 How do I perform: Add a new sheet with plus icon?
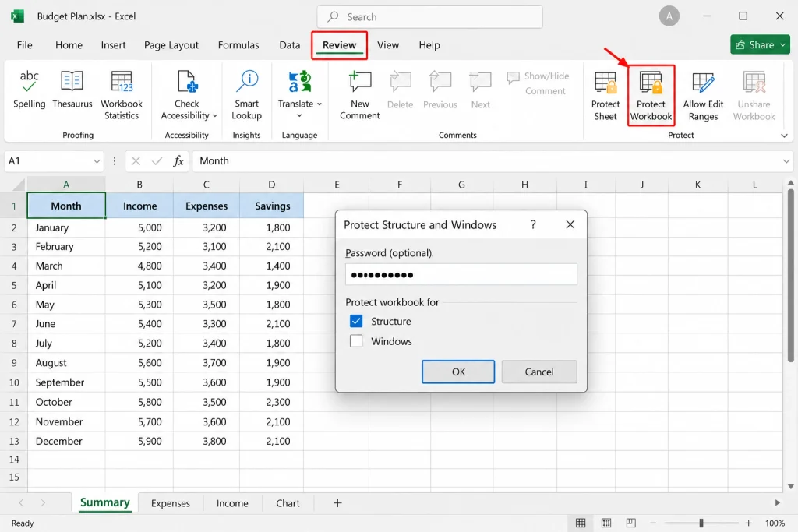(x=337, y=503)
